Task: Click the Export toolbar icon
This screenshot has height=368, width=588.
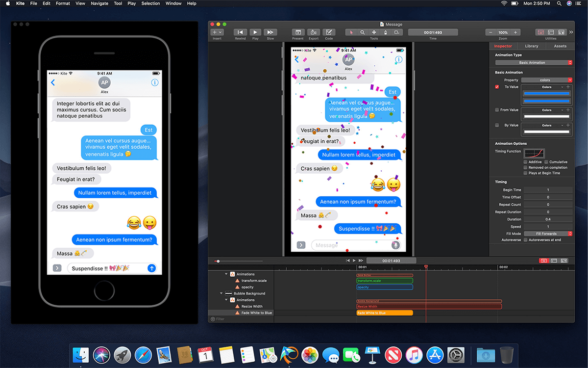Action: (x=314, y=32)
